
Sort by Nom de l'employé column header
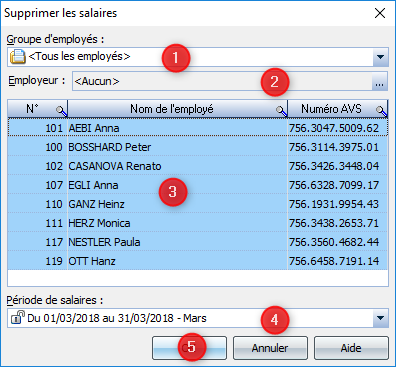point(178,109)
